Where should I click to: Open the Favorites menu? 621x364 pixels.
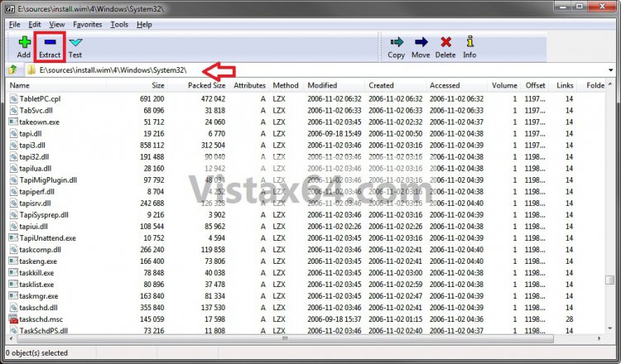point(87,25)
